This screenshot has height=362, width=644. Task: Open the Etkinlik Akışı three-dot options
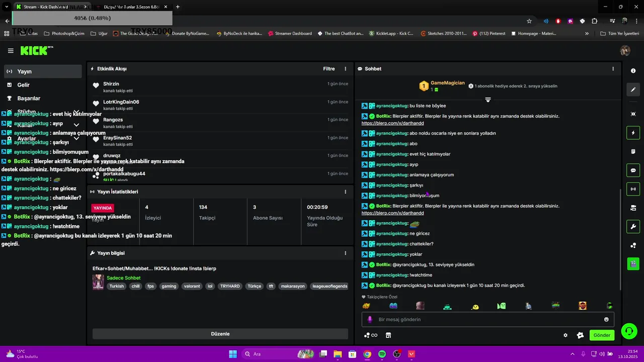click(x=345, y=69)
